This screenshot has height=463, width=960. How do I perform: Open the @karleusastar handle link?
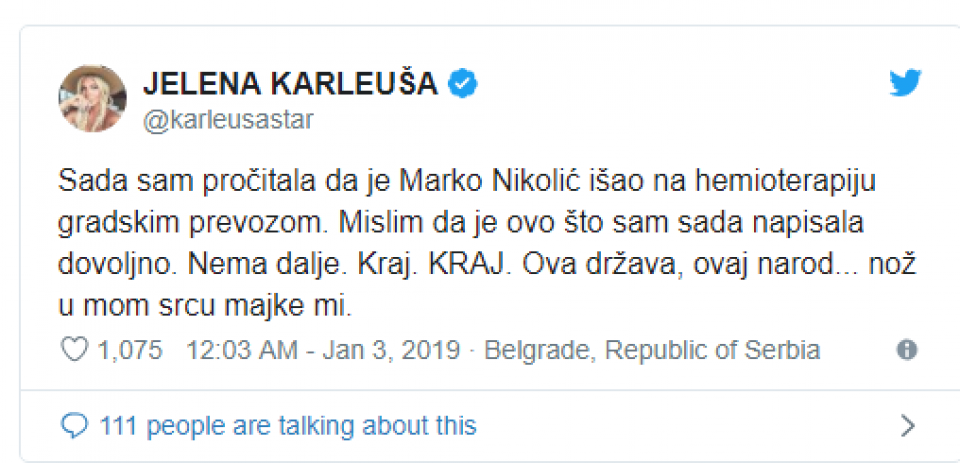click(229, 120)
